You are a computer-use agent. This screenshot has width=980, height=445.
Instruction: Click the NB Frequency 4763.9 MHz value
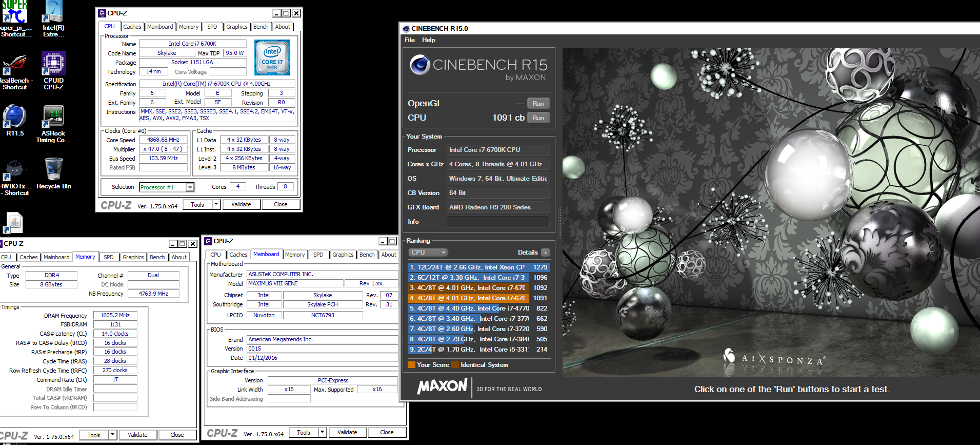click(x=153, y=294)
